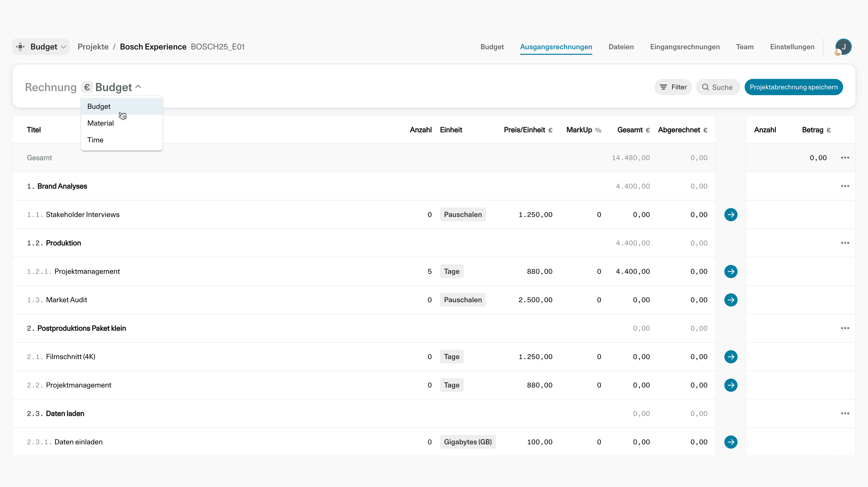Click the Daten einladen row title
Image resolution: width=868 pixels, height=487 pixels.
[78, 442]
